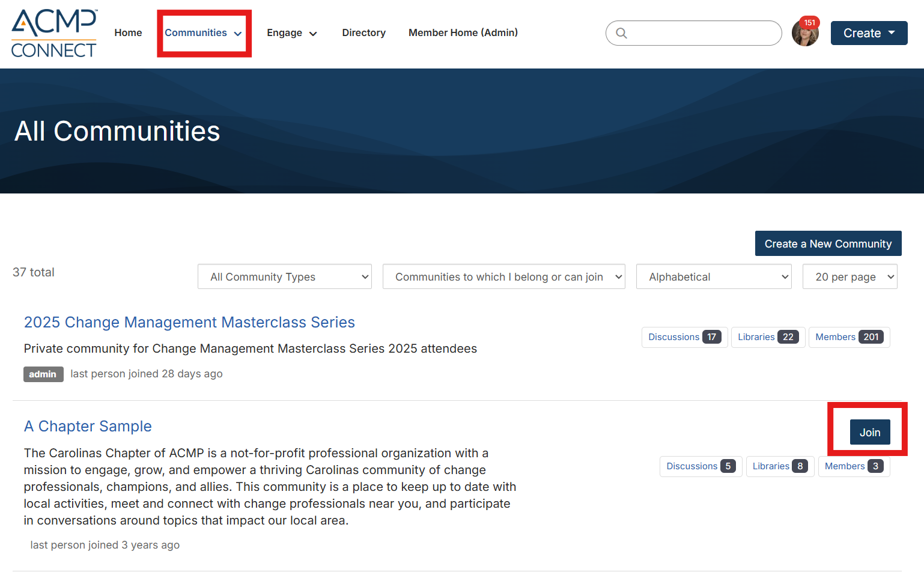Open the user profile avatar
The height and width of the screenshot is (572, 924).
pyautogui.click(x=804, y=36)
